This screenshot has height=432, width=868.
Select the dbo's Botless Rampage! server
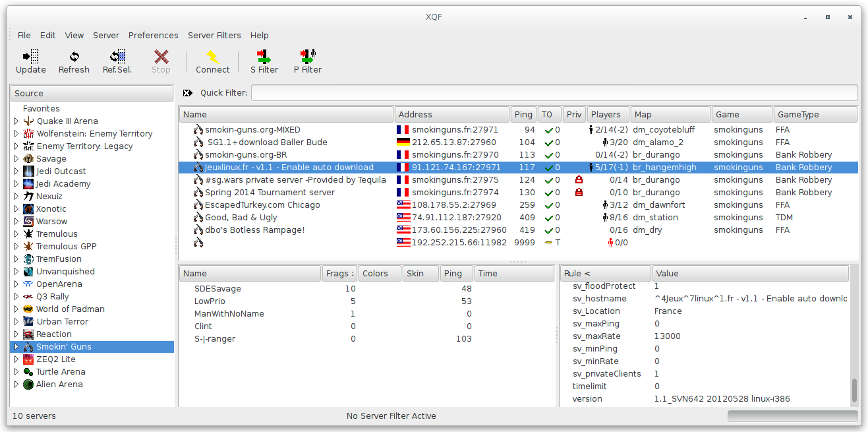(x=518, y=230)
